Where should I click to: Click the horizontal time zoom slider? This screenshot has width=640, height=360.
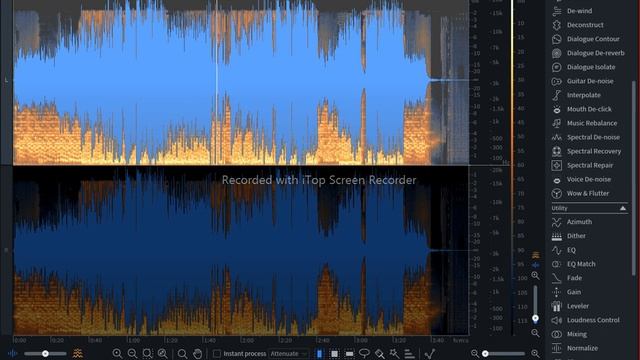[x=504, y=353]
